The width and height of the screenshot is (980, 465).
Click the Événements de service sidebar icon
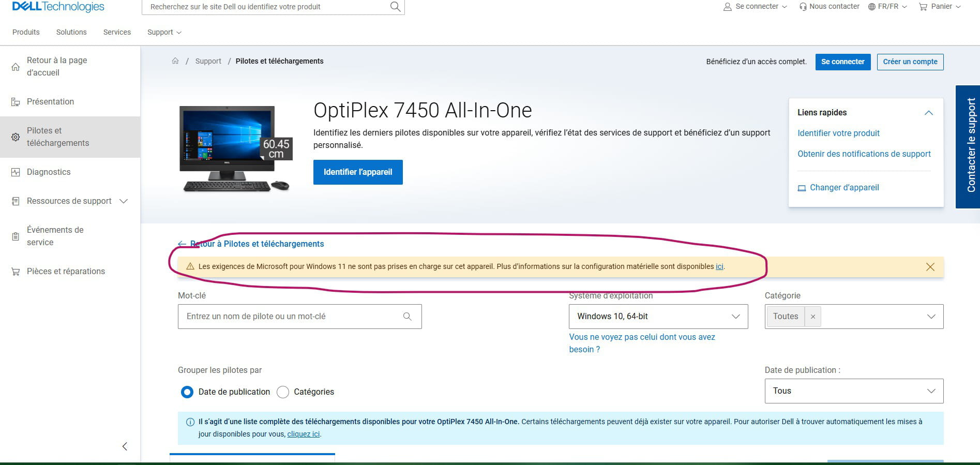(16, 236)
